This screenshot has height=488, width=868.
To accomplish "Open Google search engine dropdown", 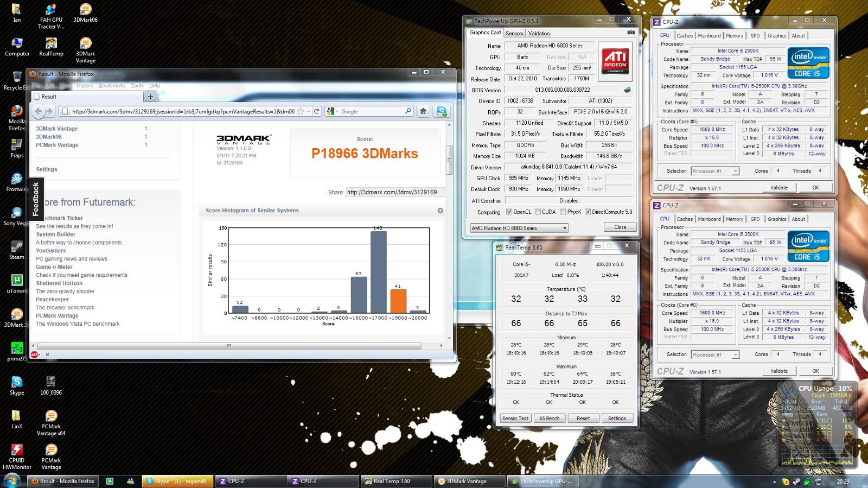I will coord(331,111).
